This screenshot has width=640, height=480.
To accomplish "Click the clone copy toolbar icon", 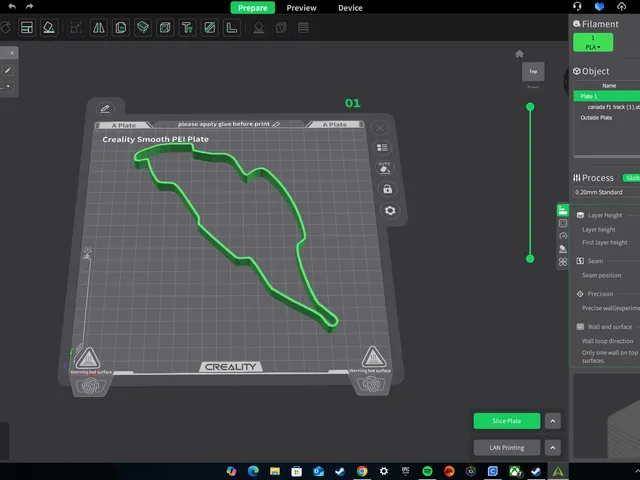I will 121,28.
